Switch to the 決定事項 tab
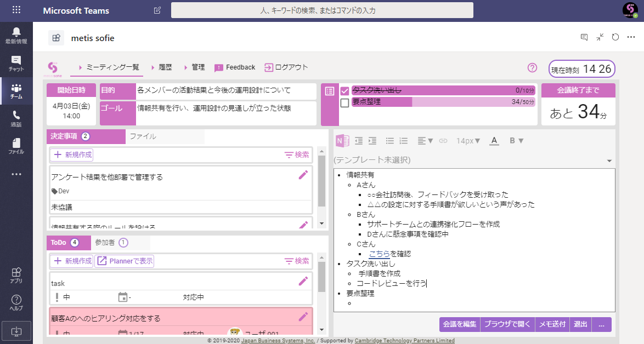 pyautogui.click(x=86, y=136)
